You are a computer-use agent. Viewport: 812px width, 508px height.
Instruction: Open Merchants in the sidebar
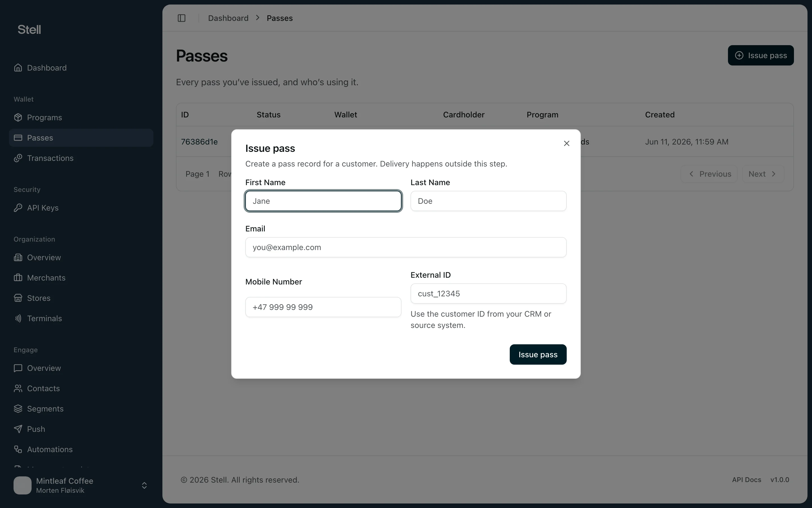pyautogui.click(x=81, y=278)
